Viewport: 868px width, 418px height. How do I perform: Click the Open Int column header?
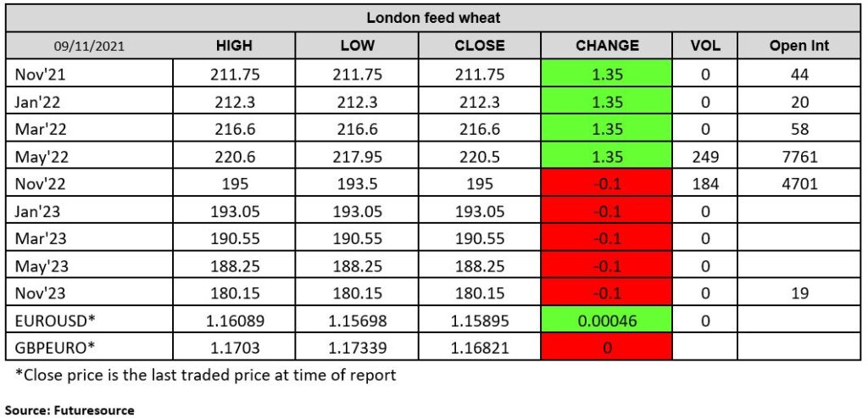(799, 46)
